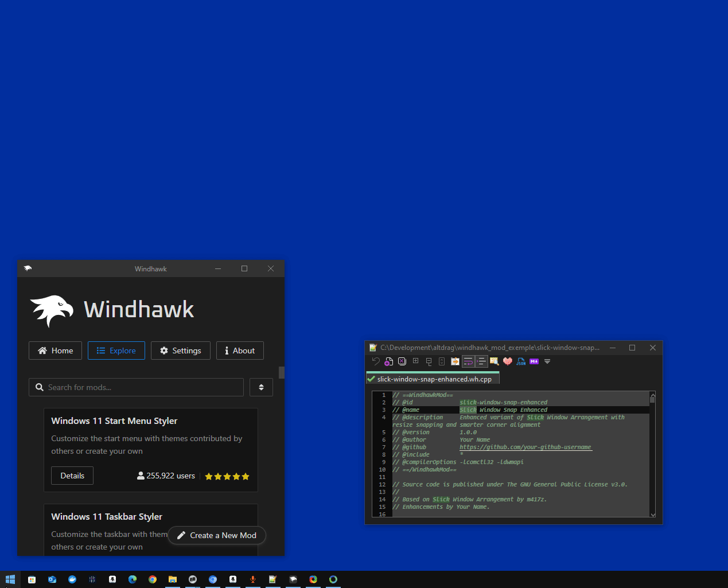728x588 pixels.
Task: Expand all folds with plus-box icon
Action: [415, 361]
